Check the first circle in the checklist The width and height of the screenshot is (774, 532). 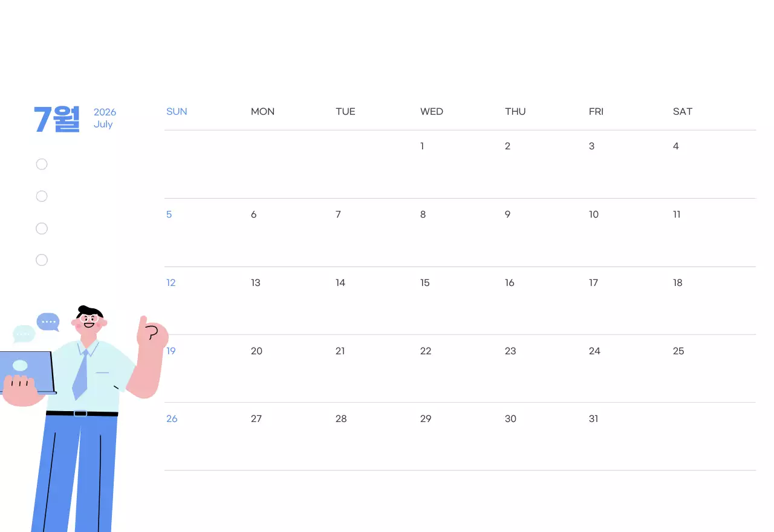tap(42, 164)
